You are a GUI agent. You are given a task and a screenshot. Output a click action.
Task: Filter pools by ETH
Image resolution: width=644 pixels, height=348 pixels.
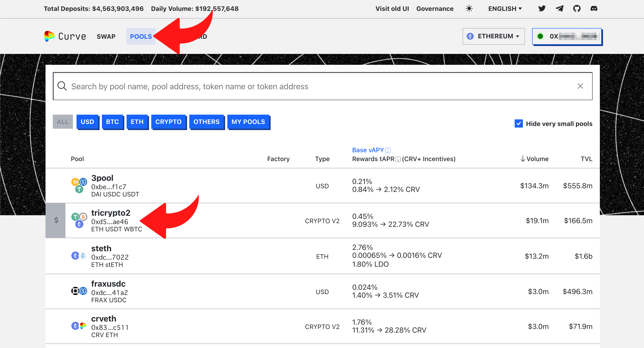(x=137, y=122)
